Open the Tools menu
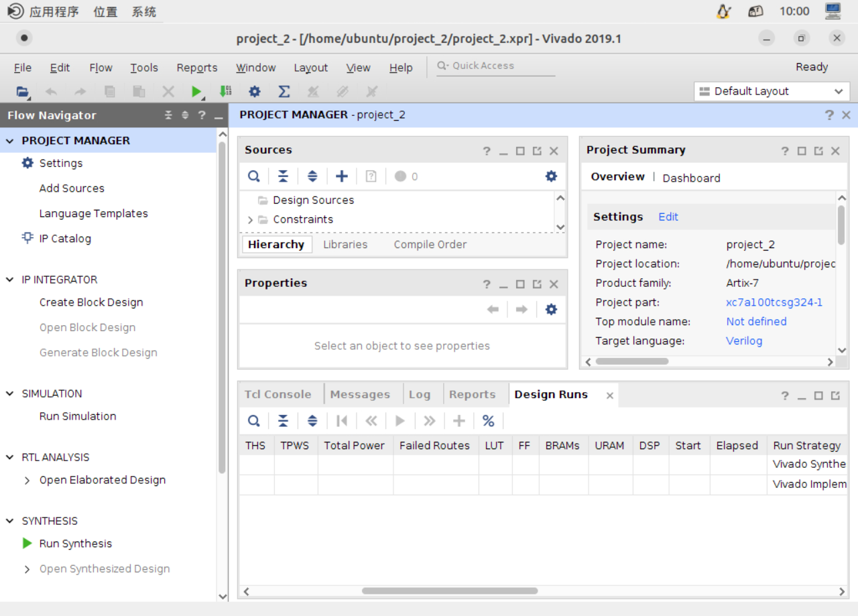Image resolution: width=858 pixels, height=616 pixels. pos(144,68)
